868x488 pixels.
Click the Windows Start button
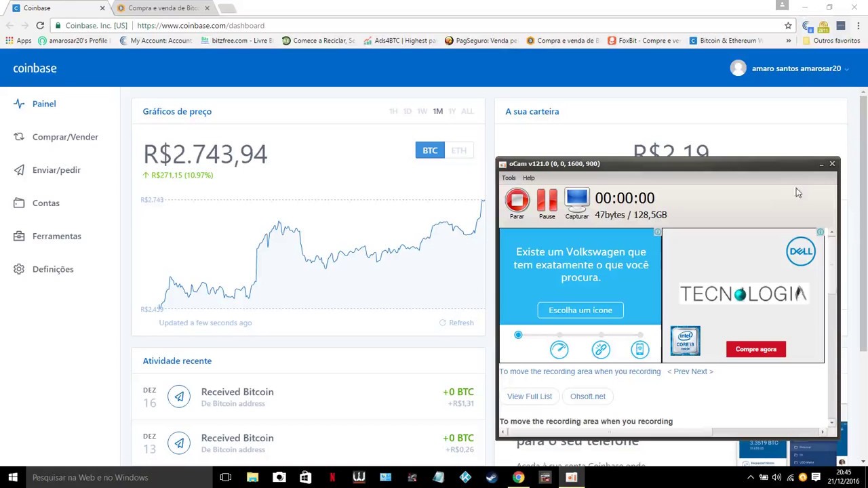13,477
